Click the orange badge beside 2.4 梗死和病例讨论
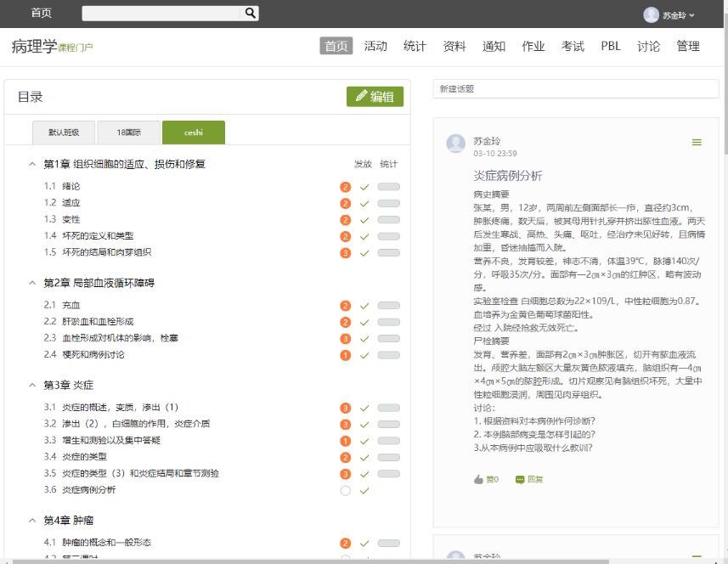Viewport: 728px width, 564px height. (345, 355)
